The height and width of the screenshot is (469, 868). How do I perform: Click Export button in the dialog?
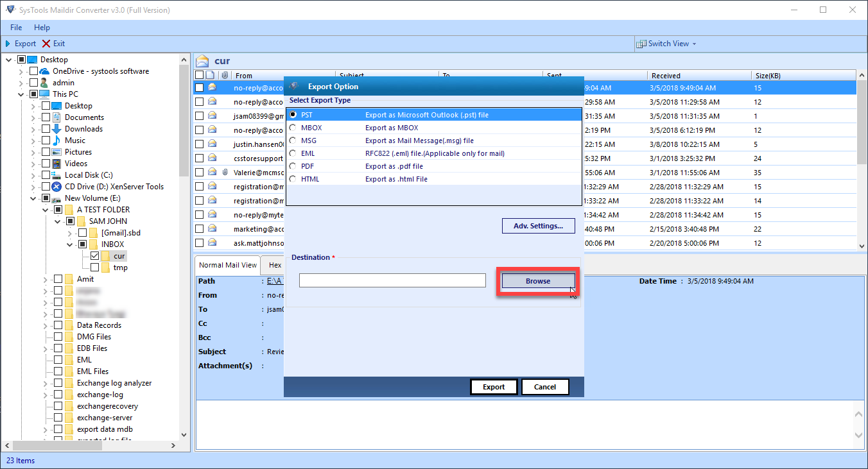tap(494, 387)
